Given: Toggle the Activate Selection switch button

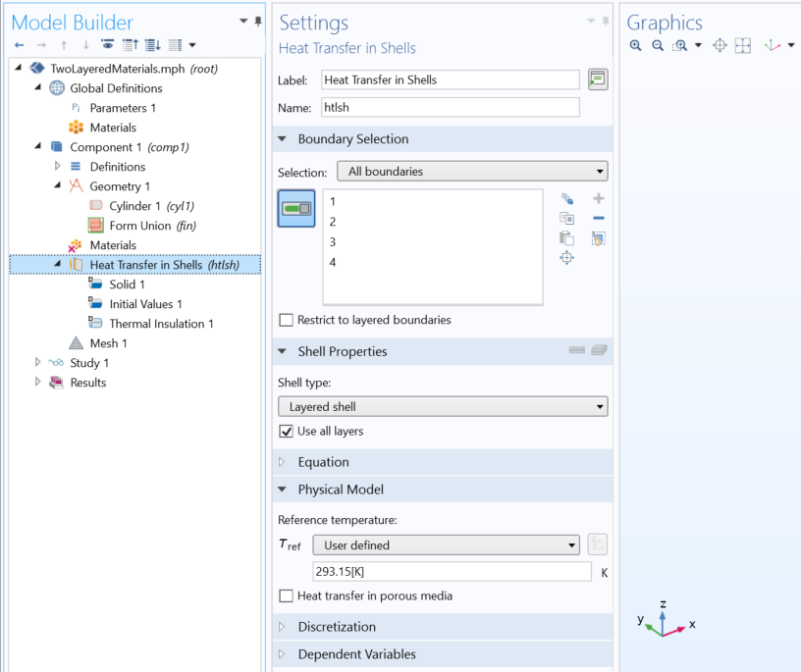Looking at the screenshot, I should click(296, 208).
